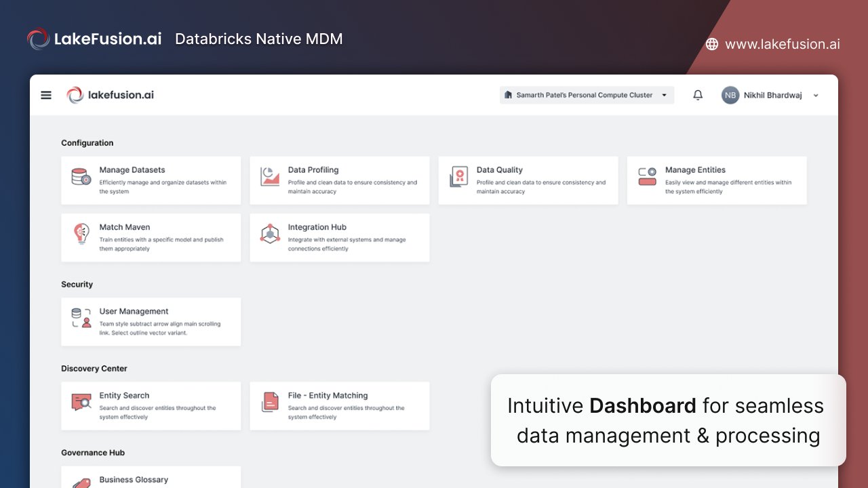868x488 pixels.
Task: Click the Business Glossary tag icon
Action: pyautogui.click(x=81, y=483)
